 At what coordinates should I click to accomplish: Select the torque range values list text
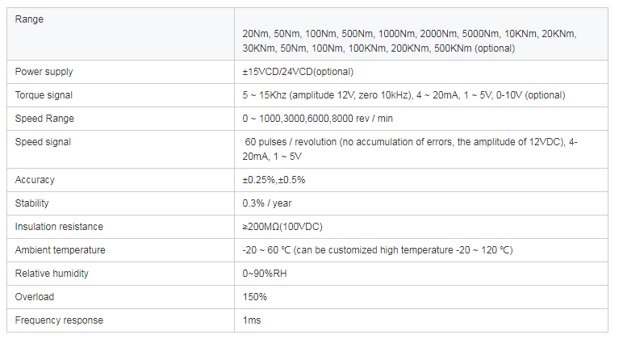pyautogui.click(x=409, y=41)
